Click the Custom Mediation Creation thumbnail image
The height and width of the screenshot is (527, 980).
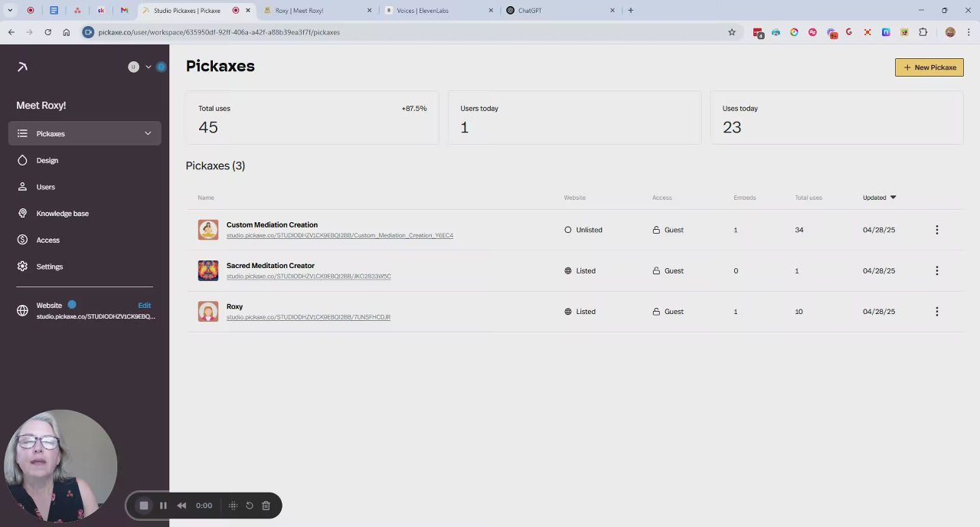(208, 230)
